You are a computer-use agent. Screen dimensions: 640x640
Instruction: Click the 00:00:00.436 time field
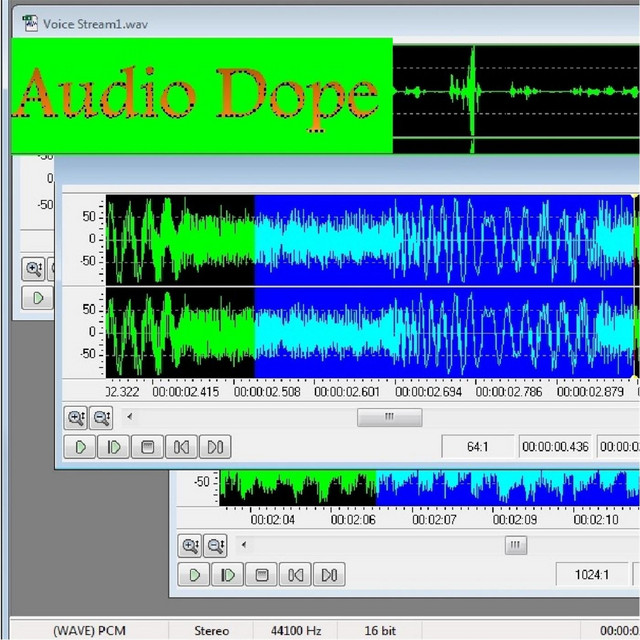pos(555,447)
